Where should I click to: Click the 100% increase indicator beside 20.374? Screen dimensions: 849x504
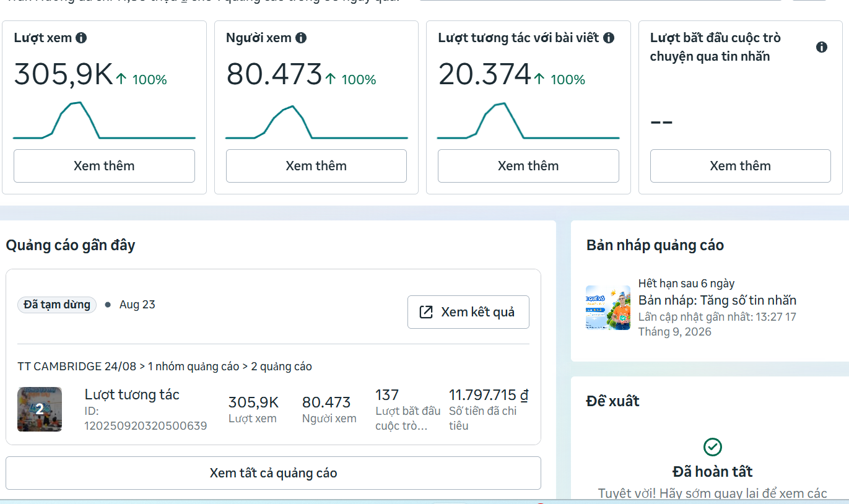(560, 79)
